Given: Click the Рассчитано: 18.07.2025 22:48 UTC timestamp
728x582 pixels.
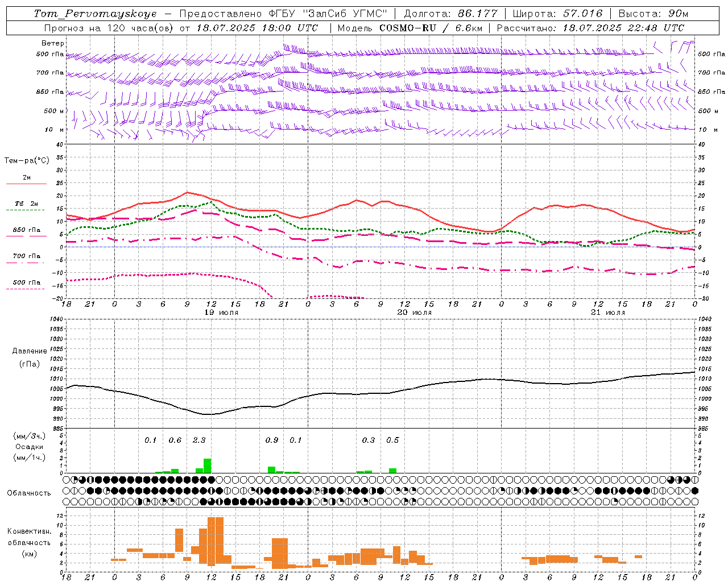Looking at the screenshot, I should (x=590, y=28).
